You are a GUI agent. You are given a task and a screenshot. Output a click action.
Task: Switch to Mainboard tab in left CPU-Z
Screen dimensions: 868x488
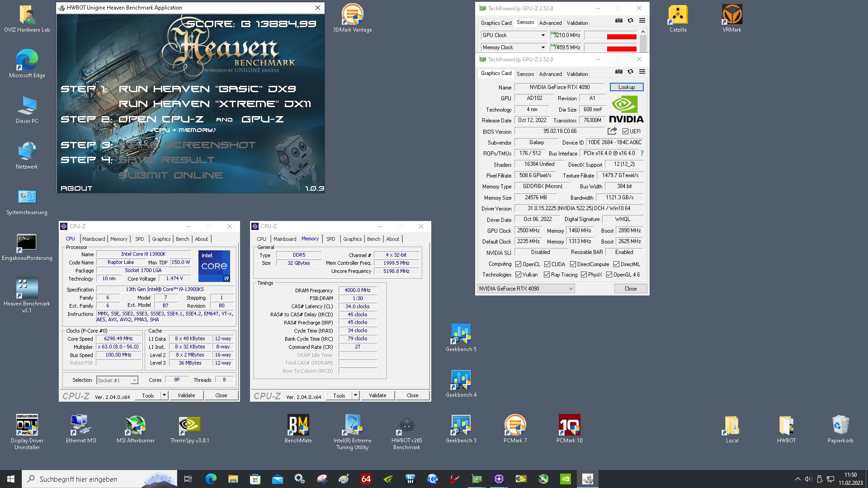[94, 239]
